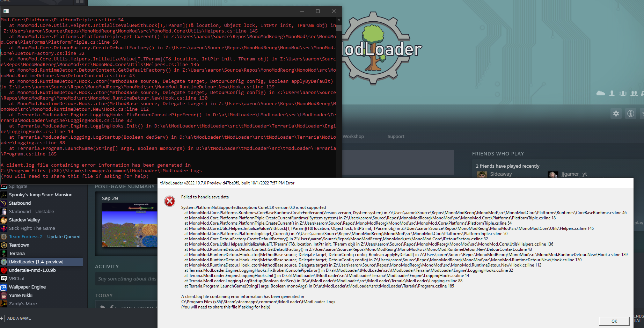Click the friend name Sideaway
The image size is (644, 328).
point(501,174)
